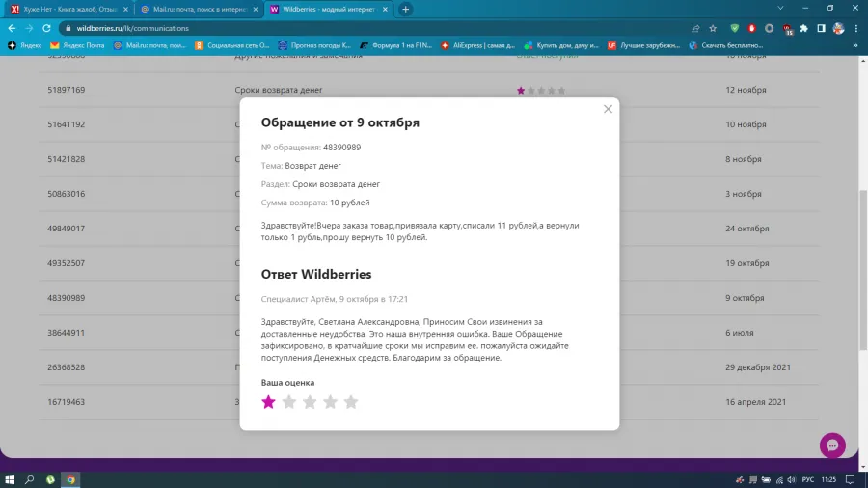Close the appeal details dialog

[x=608, y=109]
